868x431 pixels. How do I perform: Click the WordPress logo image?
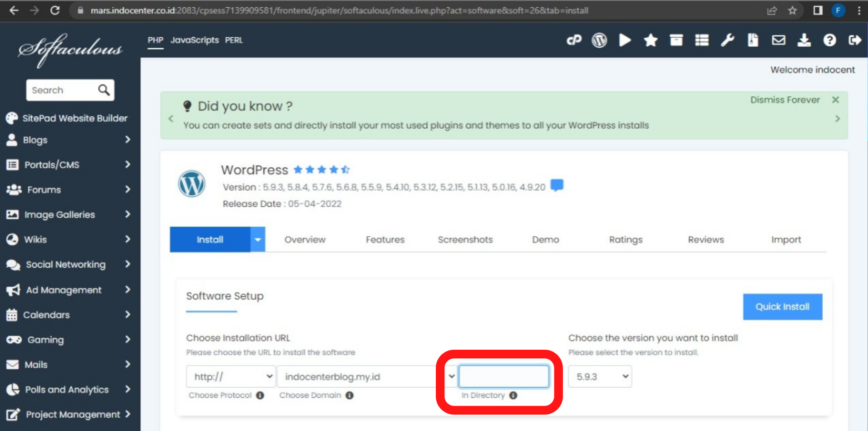[x=192, y=184]
